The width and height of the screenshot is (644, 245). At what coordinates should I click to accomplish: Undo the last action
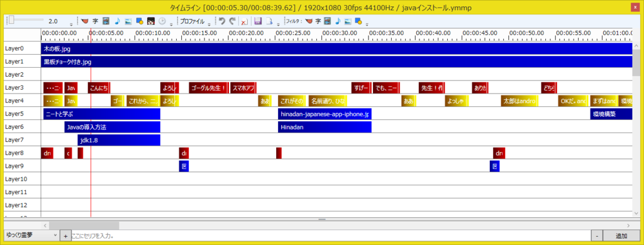[222, 21]
